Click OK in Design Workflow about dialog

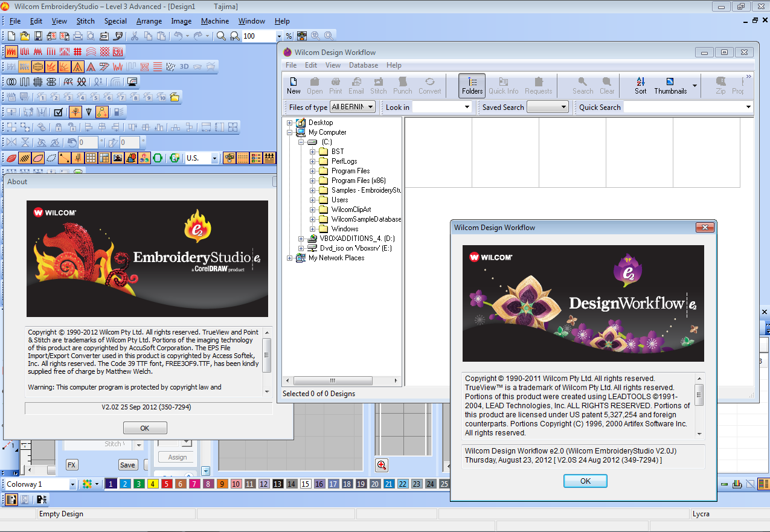tap(585, 481)
